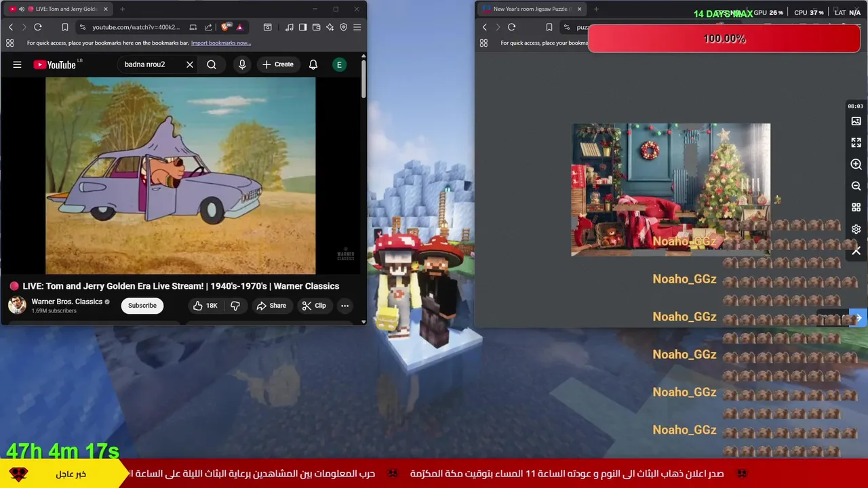Click the blue arrow send button
Viewport: 868px width, 488px height.
tap(859, 318)
